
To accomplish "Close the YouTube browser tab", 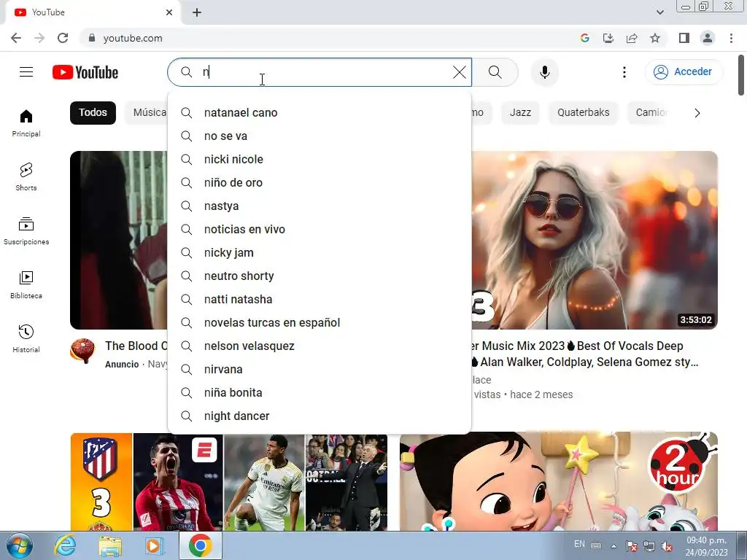I will 169,12.
